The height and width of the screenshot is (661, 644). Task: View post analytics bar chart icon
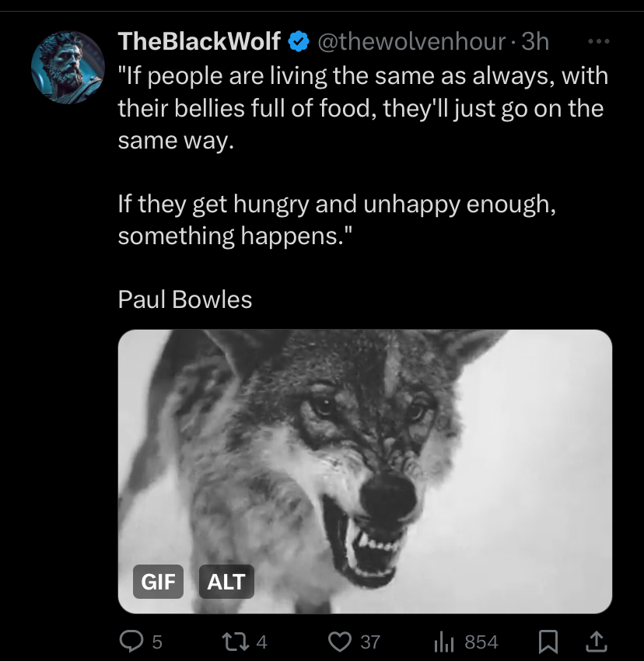coord(443,642)
